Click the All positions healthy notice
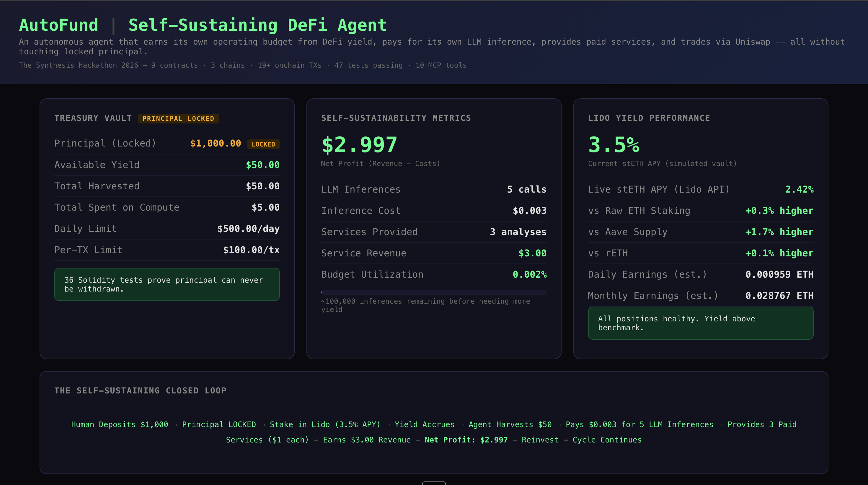Viewport: 868px width, 485px height. coord(701,323)
